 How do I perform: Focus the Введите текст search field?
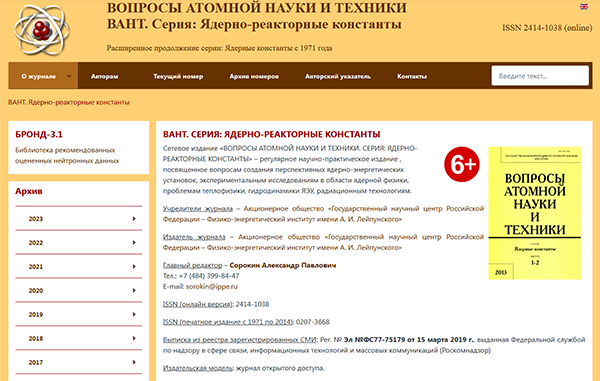tap(540, 76)
